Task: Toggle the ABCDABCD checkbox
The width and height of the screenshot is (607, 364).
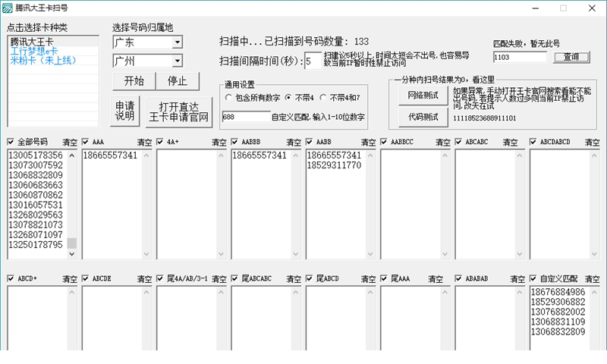Action: tap(533, 142)
